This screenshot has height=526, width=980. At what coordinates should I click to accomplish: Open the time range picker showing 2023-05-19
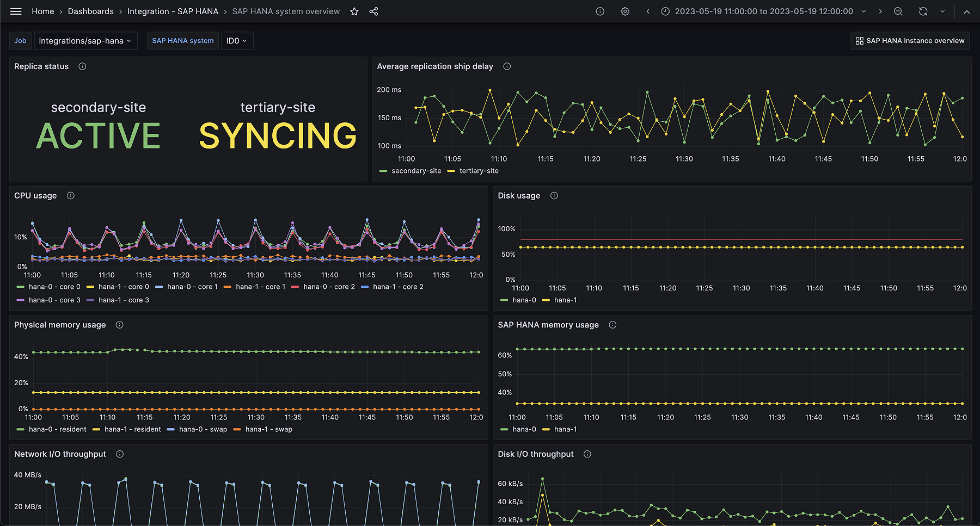coord(762,11)
